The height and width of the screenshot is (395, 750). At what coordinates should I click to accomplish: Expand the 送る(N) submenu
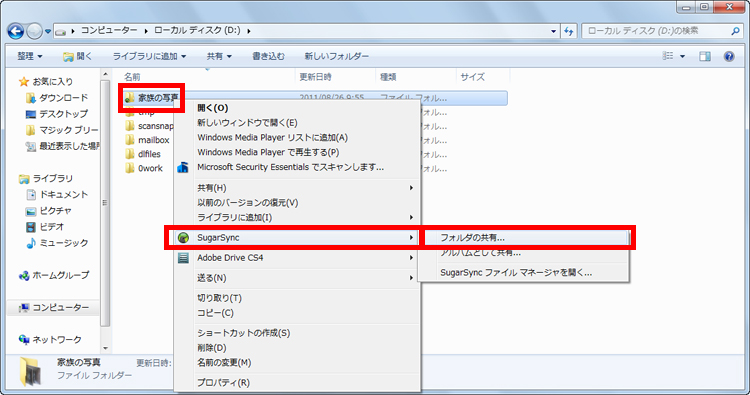point(297,278)
